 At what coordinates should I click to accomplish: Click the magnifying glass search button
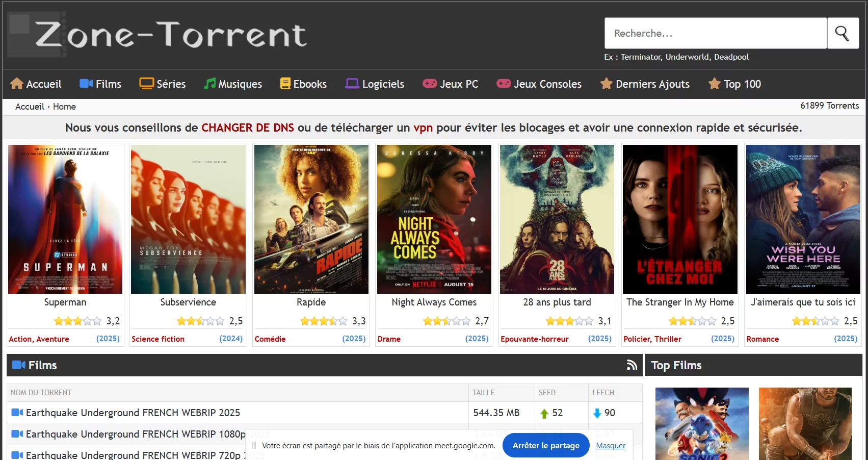coord(843,34)
